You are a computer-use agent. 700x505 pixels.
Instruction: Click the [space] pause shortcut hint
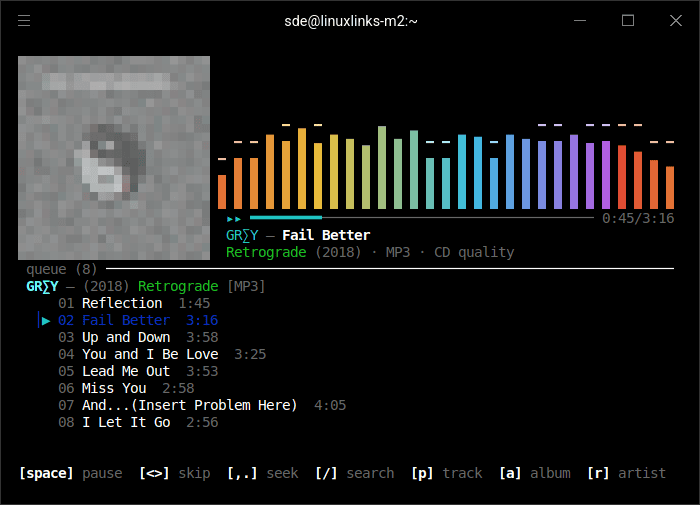click(x=71, y=473)
